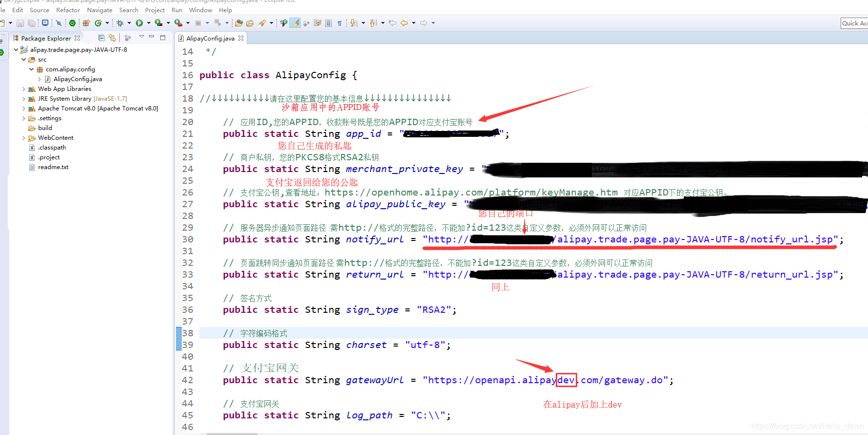Minimize the Package Explorer view
This screenshot has height=435, width=868.
coord(152,37)
